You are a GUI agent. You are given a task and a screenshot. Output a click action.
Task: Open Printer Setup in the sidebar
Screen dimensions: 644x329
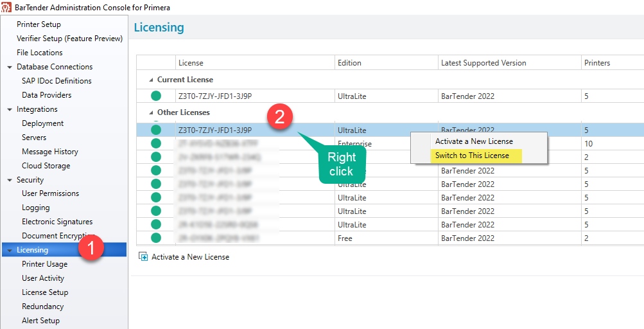[x=39, y=24]
